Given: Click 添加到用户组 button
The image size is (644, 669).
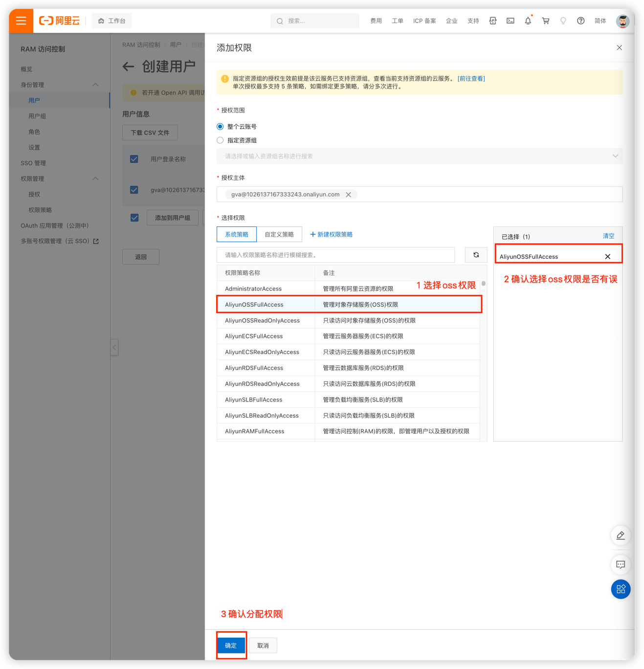Looking at the screenshot, I should point(173,218).
